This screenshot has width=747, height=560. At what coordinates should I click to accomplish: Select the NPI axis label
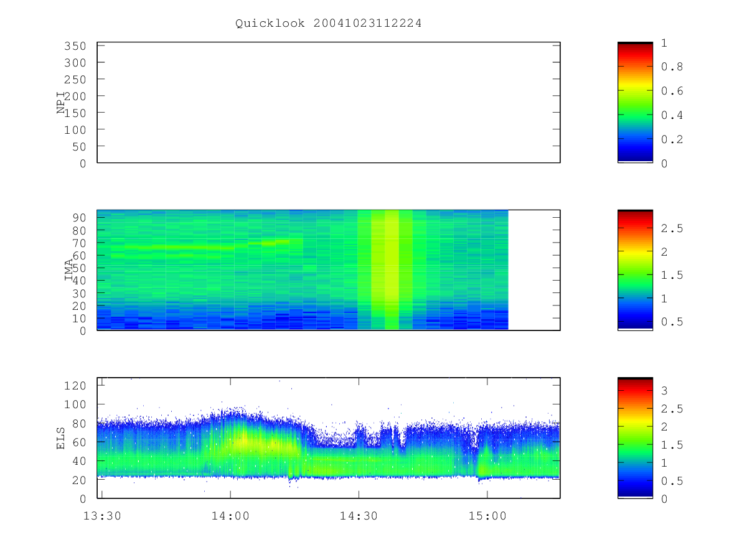(61, 103)
